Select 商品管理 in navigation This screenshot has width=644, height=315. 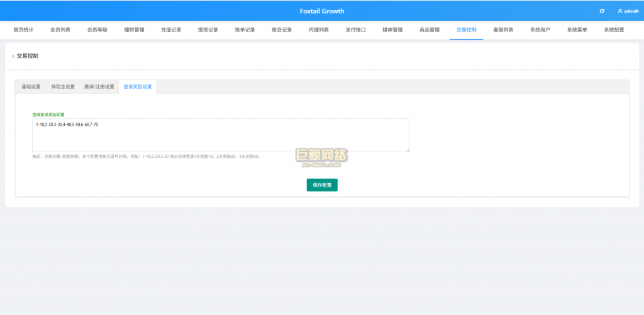430,30
